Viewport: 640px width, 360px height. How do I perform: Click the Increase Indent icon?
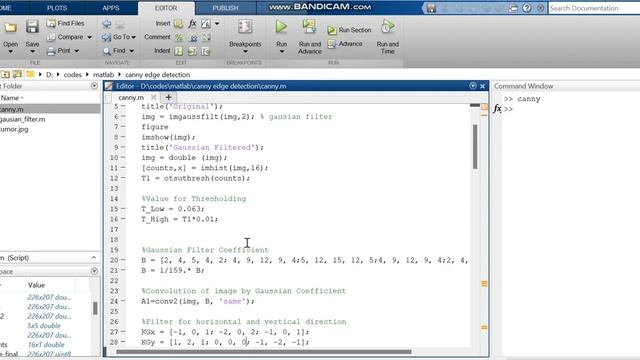[x=192, y=51]
